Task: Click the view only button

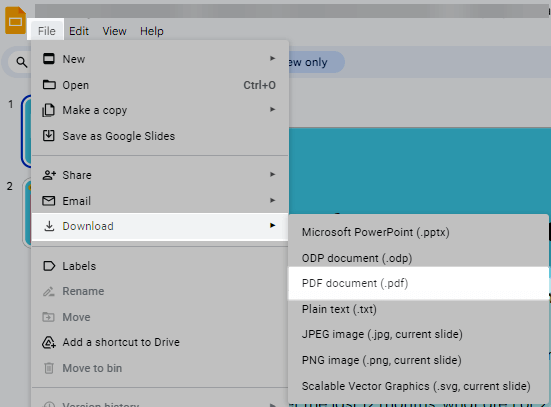Action: (316, 62)
